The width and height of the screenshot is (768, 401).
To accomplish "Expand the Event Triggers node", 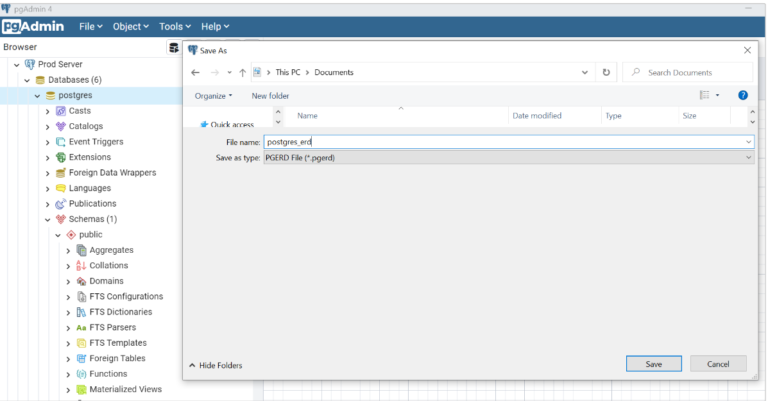I will click(x=48, y=142).
